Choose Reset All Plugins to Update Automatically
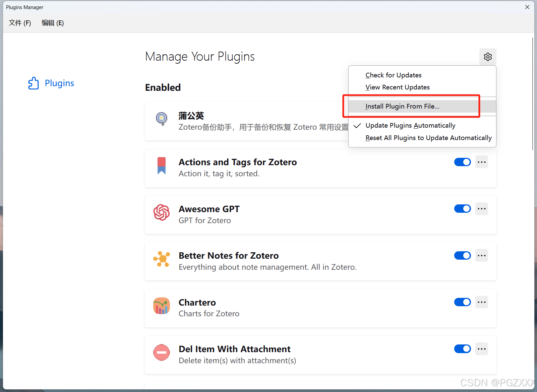 click(422, 138)
